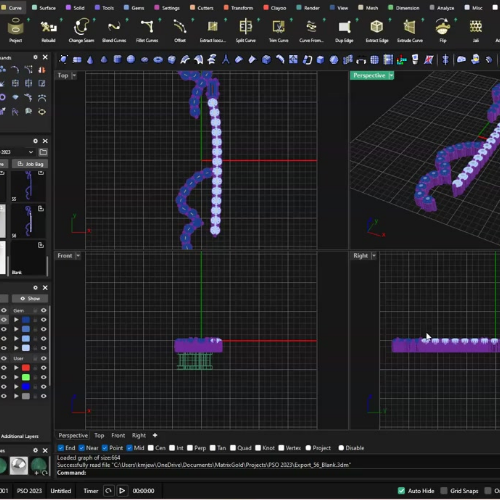
Task: Open the Curve From tool
Action: (x=311, y=30)
